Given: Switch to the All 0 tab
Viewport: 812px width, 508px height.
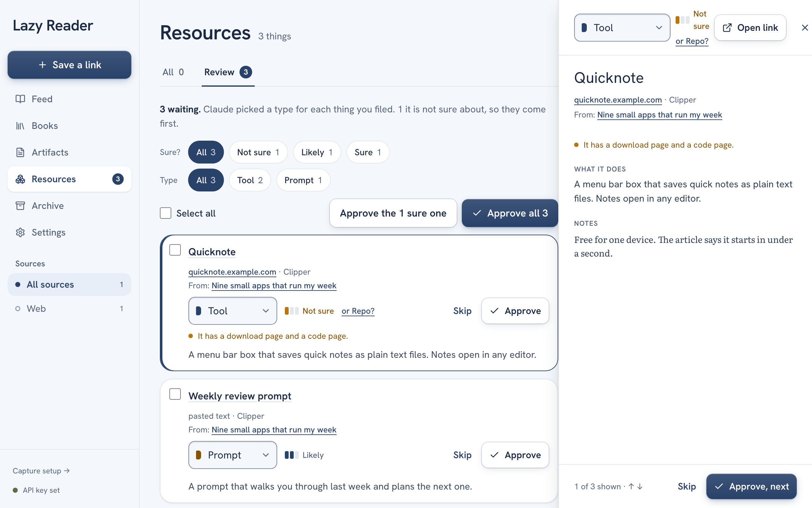Looking at the screenshot, I should tap(173, 72).
